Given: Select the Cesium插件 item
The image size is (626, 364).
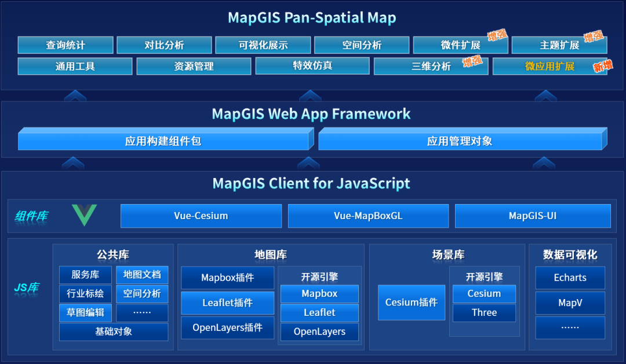Looking at the screenshot, I should point(412,302).
